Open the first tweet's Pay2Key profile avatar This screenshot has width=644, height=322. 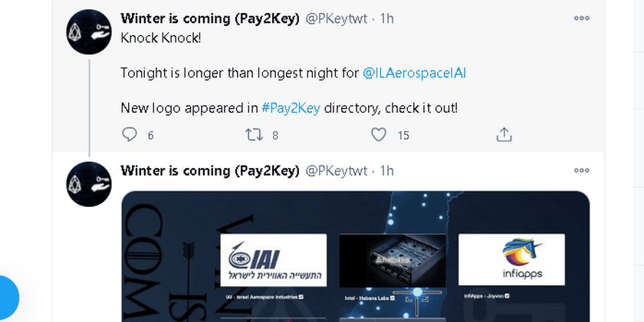pos(90,31)
